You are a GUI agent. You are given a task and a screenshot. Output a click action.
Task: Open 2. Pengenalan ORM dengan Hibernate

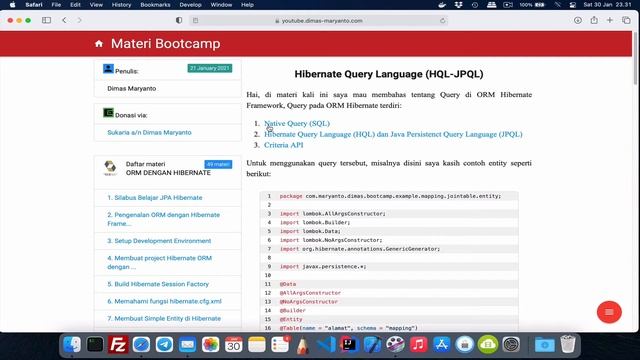point(164,219)
